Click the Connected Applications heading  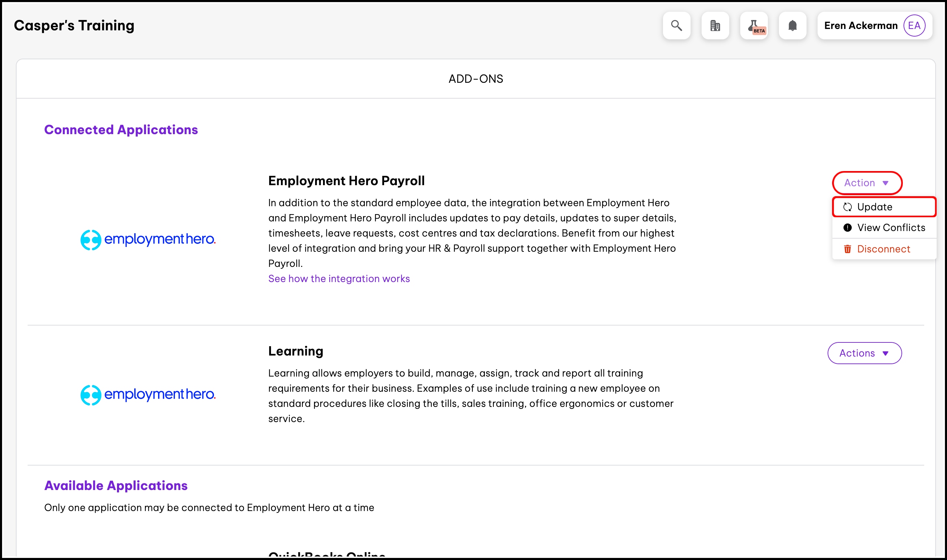tap(121, 130)
